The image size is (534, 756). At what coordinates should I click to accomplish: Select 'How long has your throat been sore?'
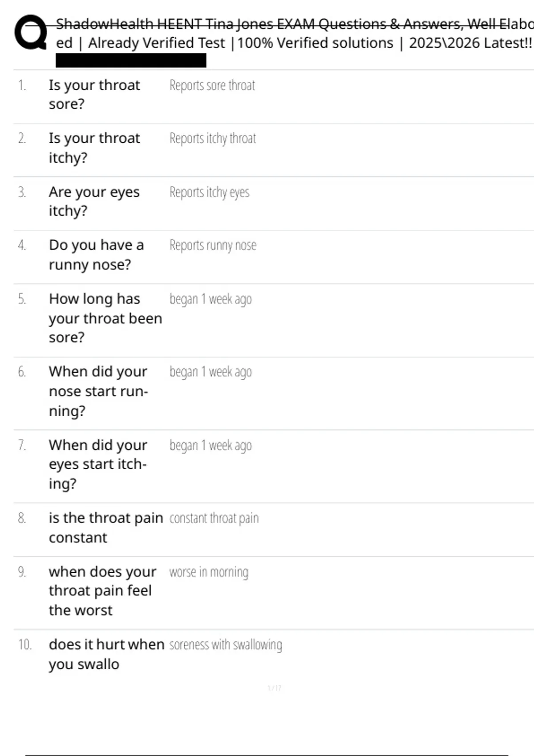105,318
